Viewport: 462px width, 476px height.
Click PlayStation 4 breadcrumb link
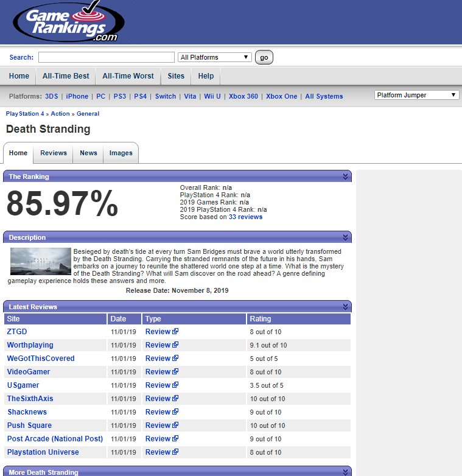[x=25, y=114]
